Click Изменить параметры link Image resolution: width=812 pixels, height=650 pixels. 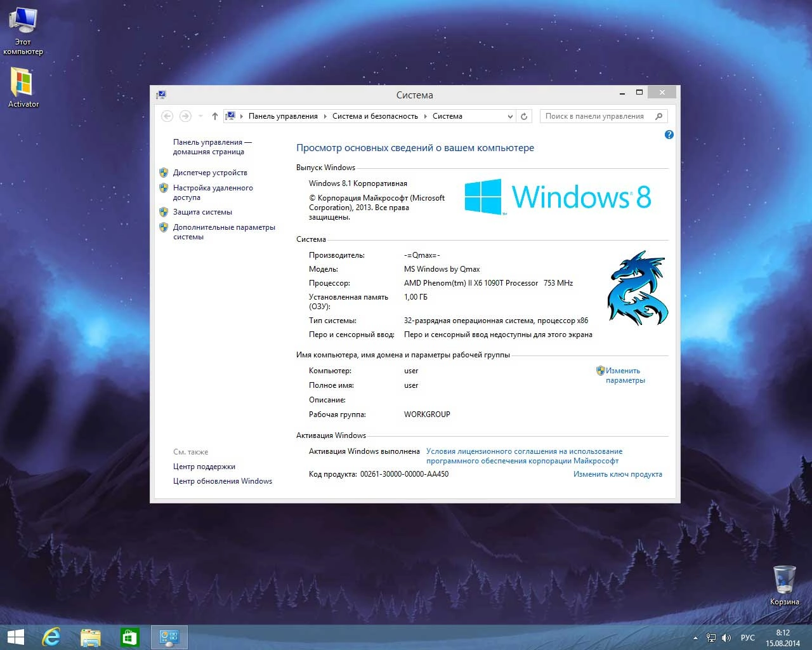click(x=625, y=375)
